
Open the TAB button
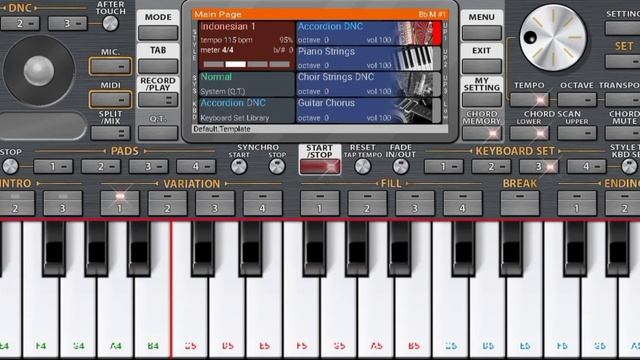pyautogui.click(x=158, y=66)
